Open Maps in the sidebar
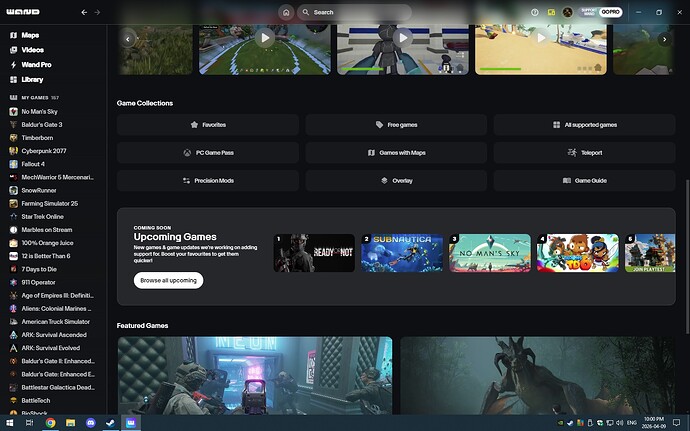The height and width of the screenshot is (431, 690). pos(30,35)
